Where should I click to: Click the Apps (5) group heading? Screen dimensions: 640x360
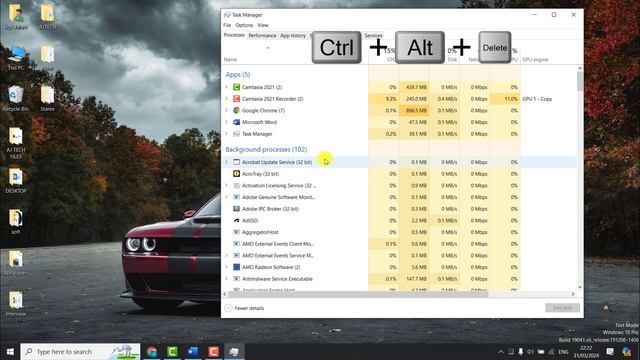[238, 74]
